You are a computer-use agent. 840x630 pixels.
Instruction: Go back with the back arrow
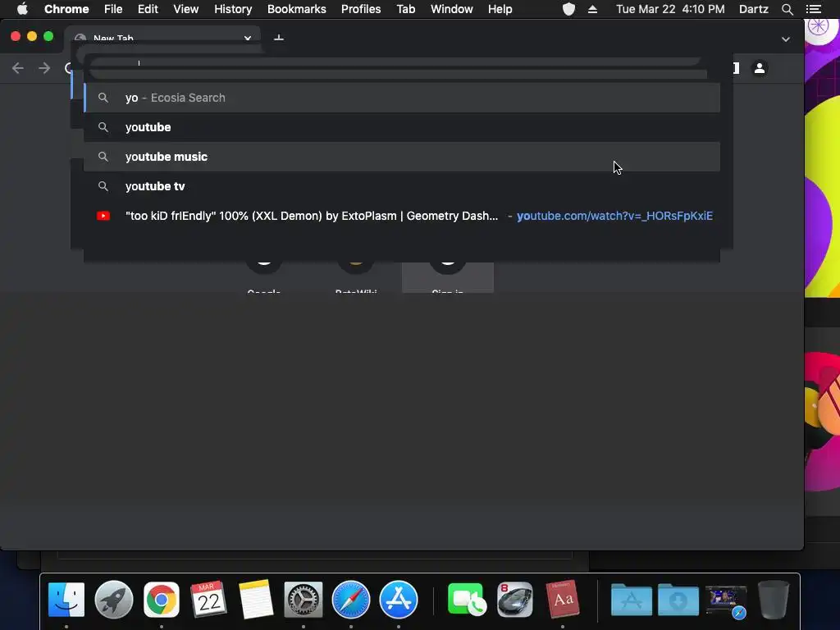pos(18,68)
